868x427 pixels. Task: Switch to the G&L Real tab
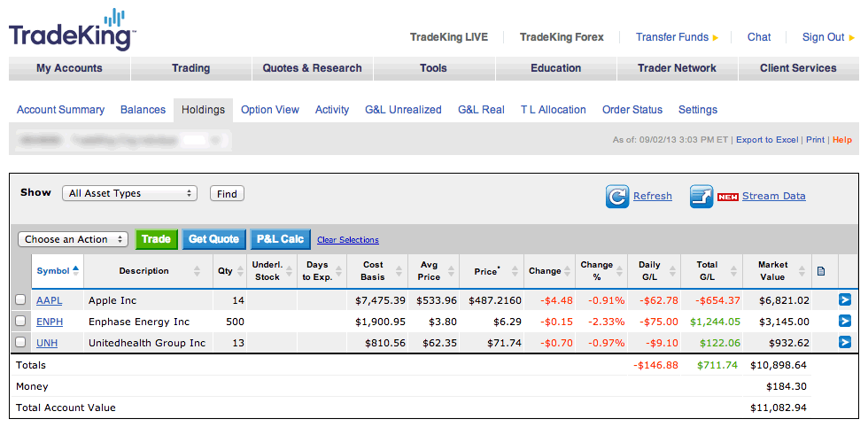point(481,110)
